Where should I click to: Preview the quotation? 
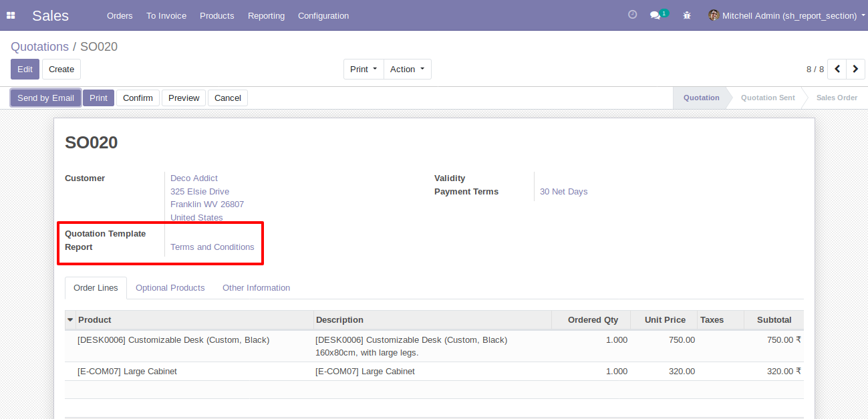point(184,98)
